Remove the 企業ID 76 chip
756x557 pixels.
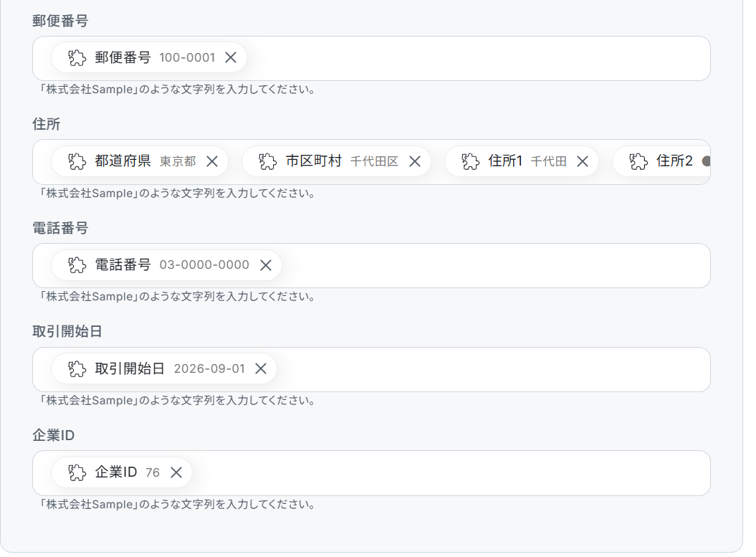point(176,472)
